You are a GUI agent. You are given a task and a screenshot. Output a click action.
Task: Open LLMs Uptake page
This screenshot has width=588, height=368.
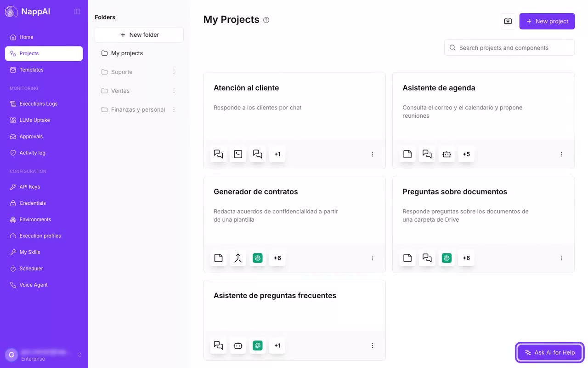click(44, 120)
